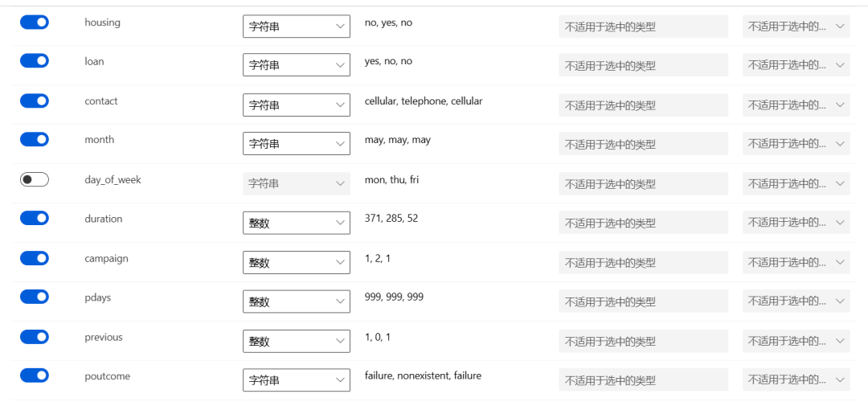868x402 pixels.
Task: Open the housing data type dropdown
Action: pyautogui.click(x=296, y=27)
